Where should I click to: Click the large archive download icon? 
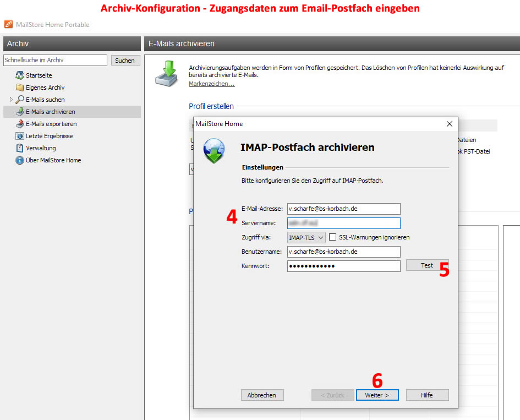(167, 74)
